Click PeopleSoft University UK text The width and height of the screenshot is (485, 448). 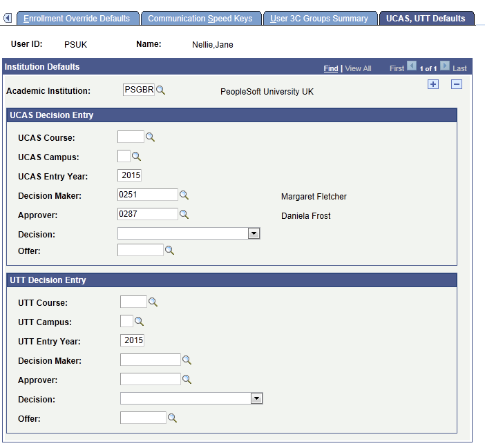click(267, 91)
